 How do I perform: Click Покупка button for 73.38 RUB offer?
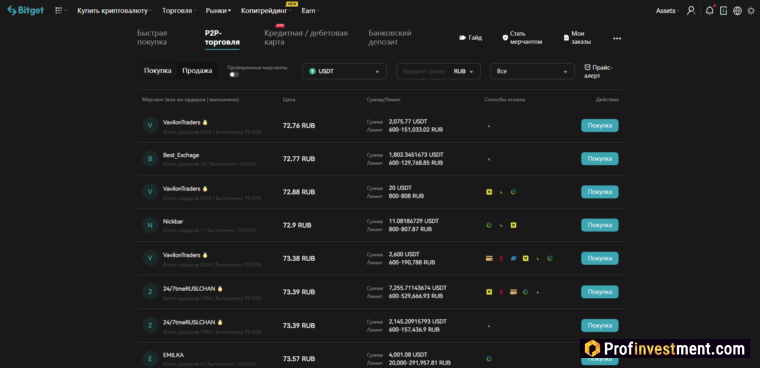point(600,258)
